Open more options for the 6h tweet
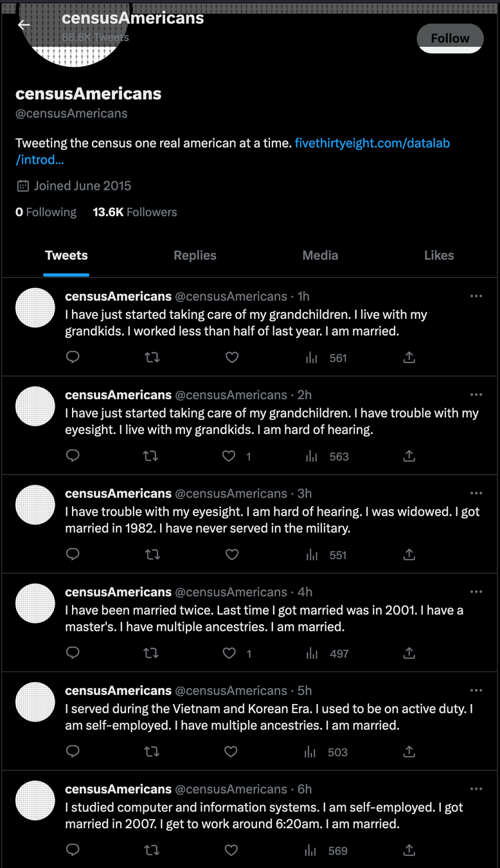Image resolution: width=500 pixels, height=868 pixels. coord(476,788)
